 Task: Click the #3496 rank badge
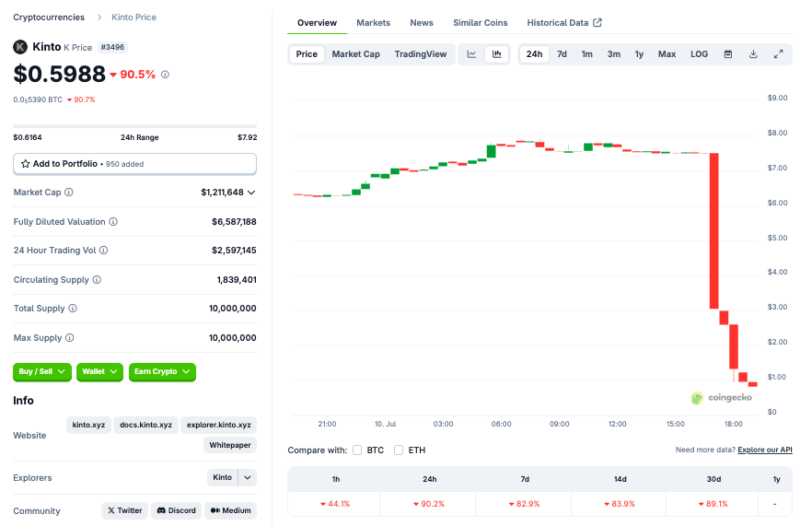pos(112,47)
